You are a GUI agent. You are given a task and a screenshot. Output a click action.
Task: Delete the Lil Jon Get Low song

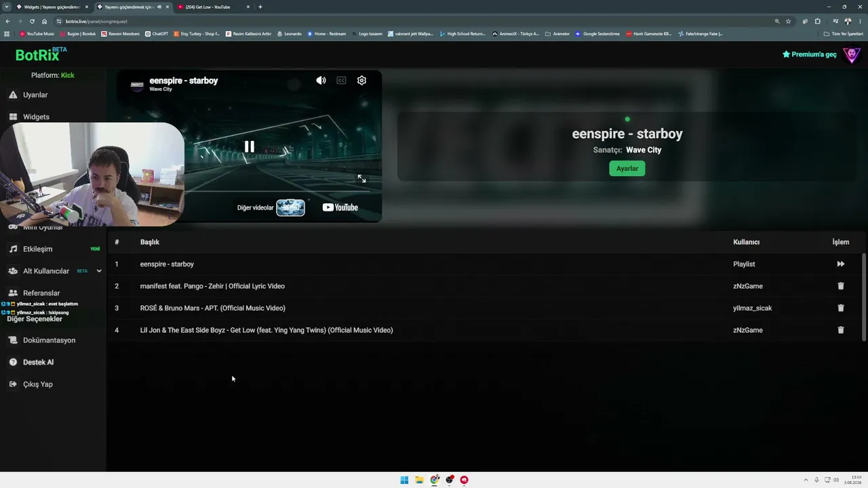[x=841, y=330]
